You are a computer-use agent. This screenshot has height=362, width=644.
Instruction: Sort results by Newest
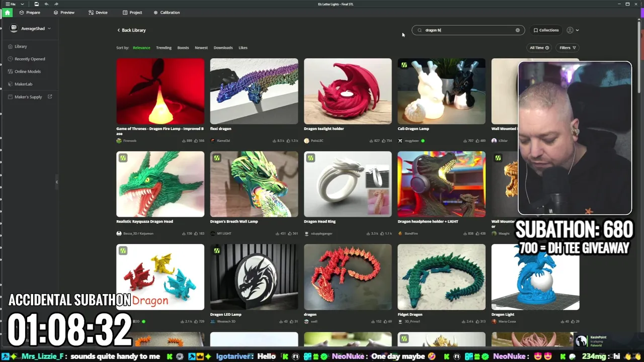click(x=201, y=48)
